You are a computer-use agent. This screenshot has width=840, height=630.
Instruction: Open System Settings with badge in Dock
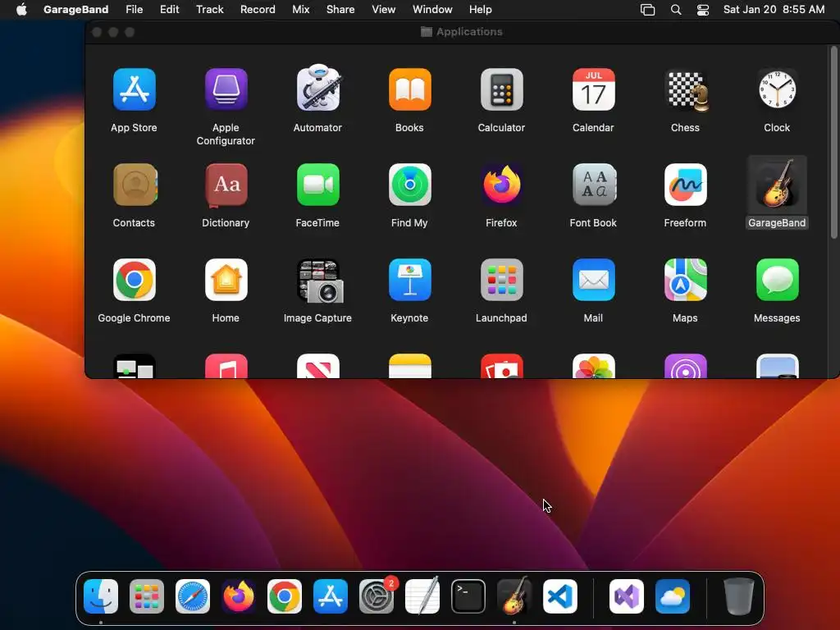[377, 596]
